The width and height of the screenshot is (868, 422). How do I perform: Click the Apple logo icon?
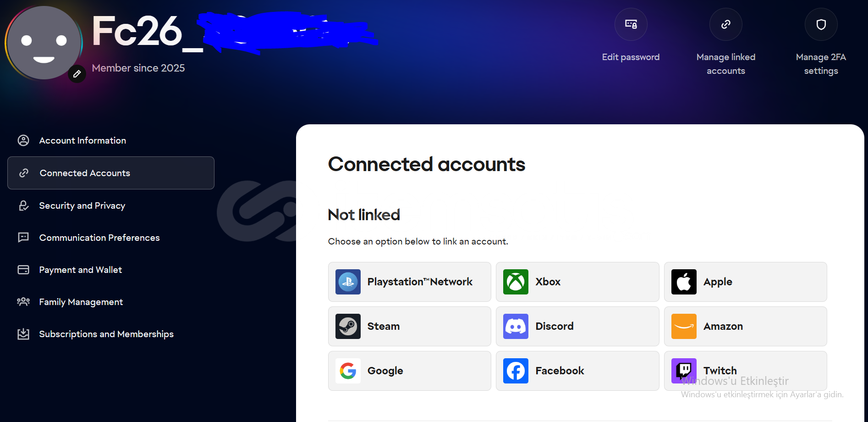pos(684,282)
